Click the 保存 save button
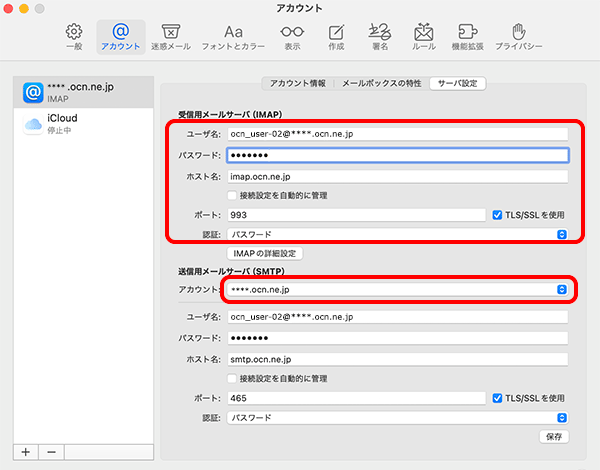The height and width of the screenshot is (470, 600). tap(554, 437)
